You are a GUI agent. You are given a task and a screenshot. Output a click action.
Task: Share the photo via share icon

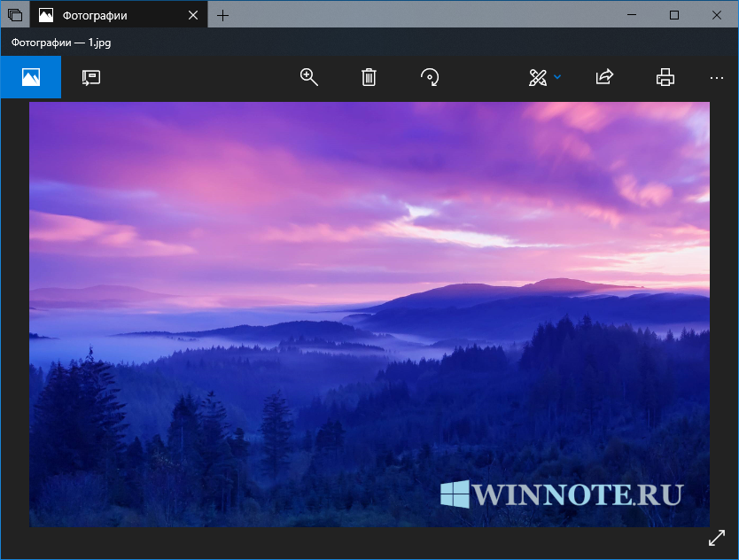point(604,77)
